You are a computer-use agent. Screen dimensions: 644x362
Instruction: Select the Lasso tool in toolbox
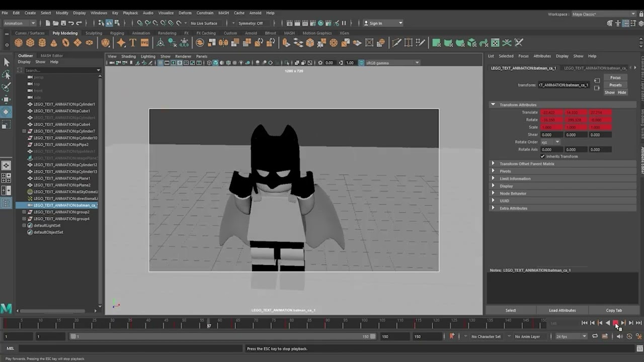coord(7,74)
